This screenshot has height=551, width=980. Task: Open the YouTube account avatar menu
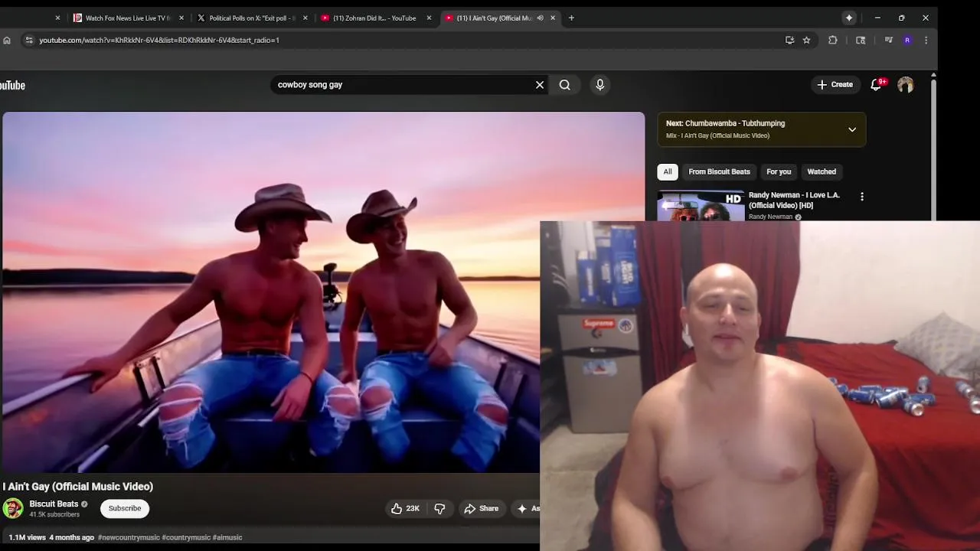(906, 85)
